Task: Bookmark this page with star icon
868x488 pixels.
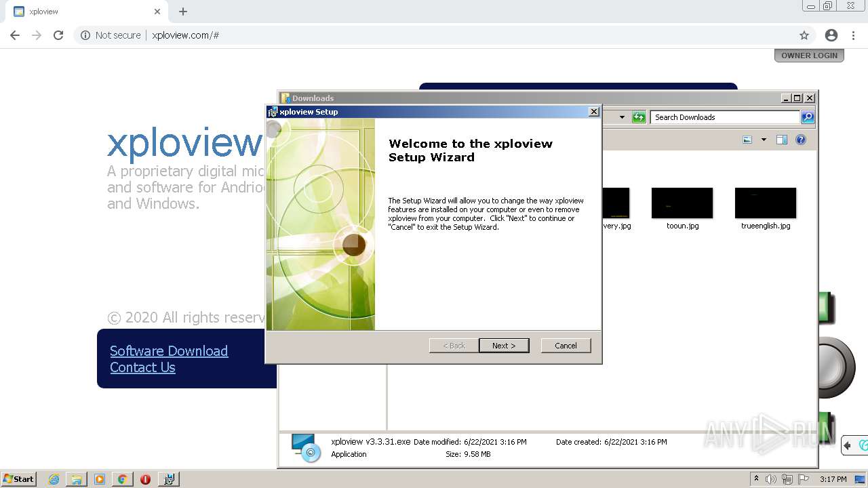Action: click(804, 35)
